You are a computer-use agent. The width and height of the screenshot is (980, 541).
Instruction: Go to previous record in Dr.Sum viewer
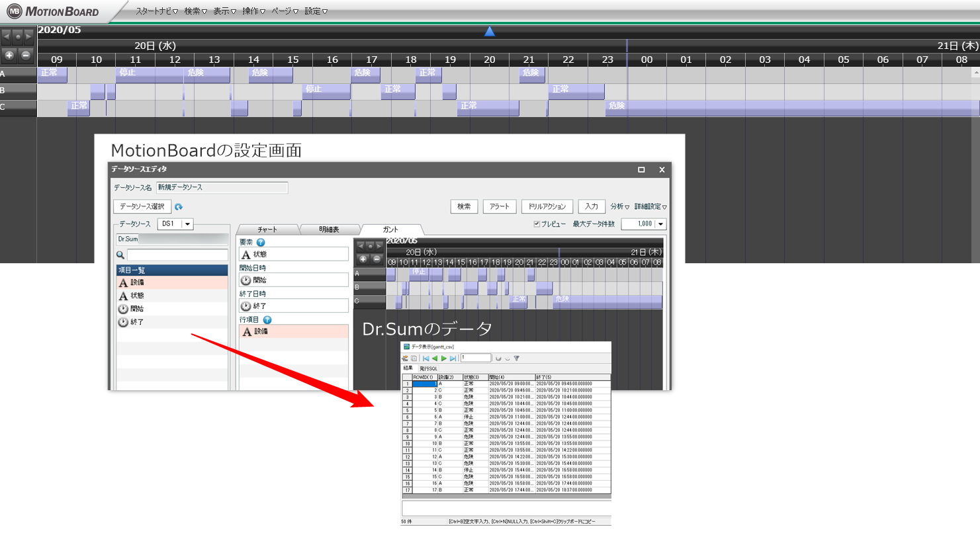point(435,358)
